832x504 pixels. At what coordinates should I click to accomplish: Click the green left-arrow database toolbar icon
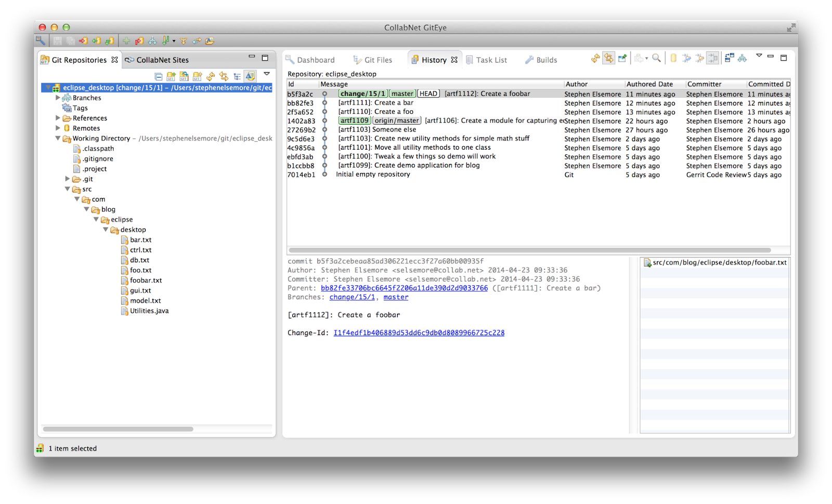(96, 41)
